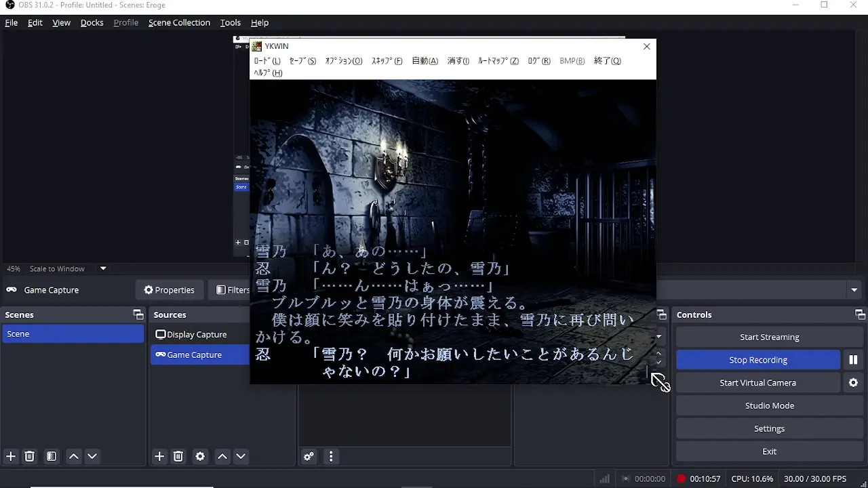Open the 消す(I) menu in YKWIN

458,61
